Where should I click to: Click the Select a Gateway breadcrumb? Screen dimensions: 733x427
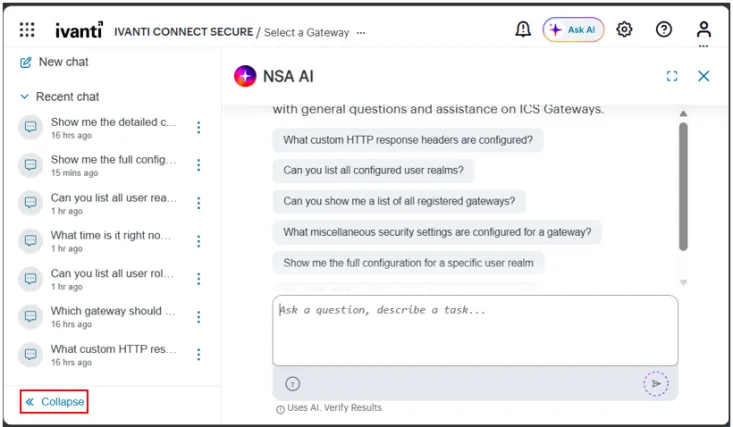[306, 32]
